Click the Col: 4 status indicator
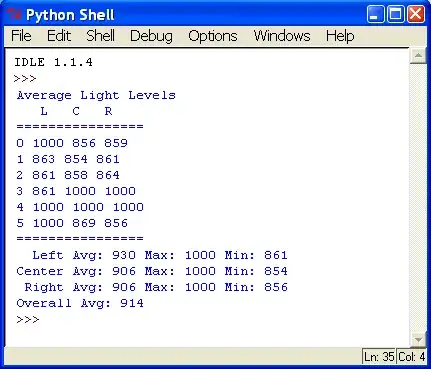431x369 pixels. [412, 357]
